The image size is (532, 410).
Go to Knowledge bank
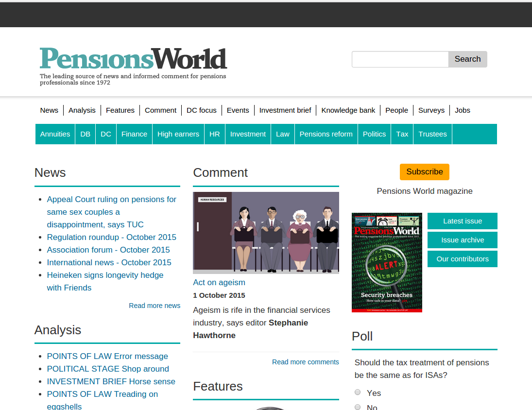pos(348,110)
